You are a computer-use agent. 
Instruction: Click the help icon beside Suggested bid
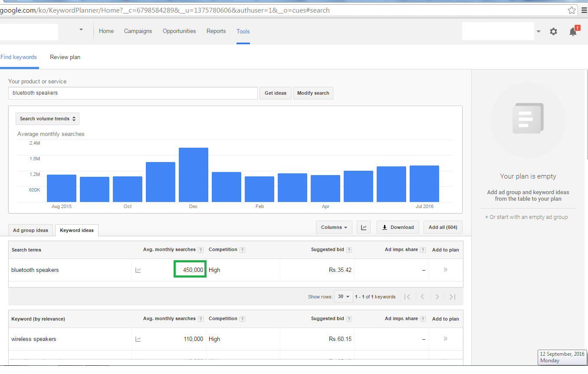(349, 249)
